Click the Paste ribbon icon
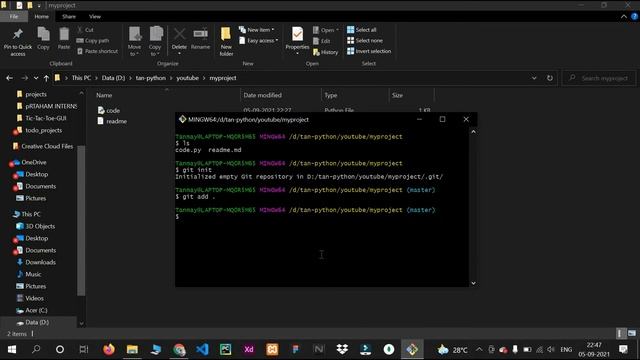The height and width of the screenshot is (360, 640). tap(64, 38)
